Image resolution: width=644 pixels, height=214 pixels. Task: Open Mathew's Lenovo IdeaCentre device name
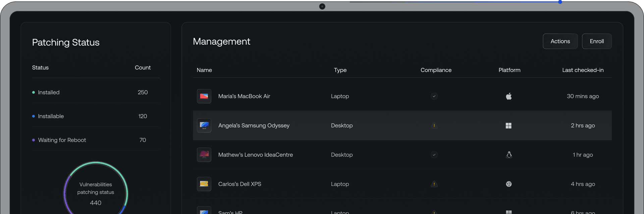pos(255,155)
